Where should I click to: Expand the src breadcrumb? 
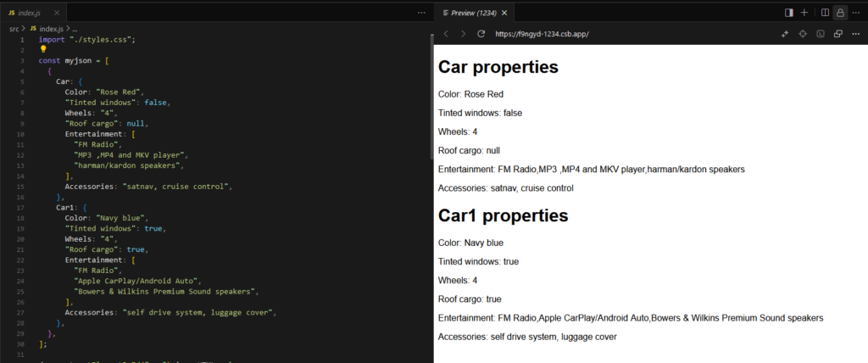[14, 28]
